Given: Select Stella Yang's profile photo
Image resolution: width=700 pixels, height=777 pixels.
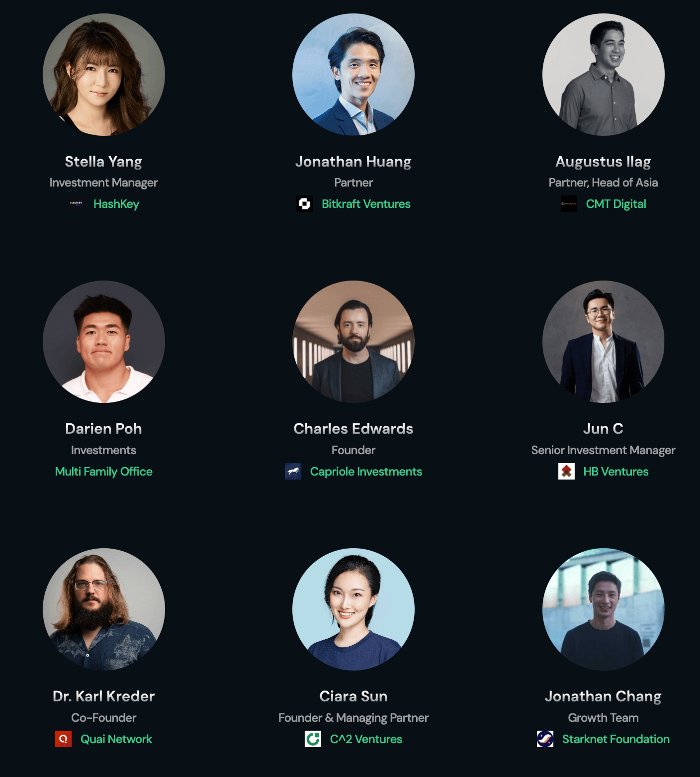Looking at the screenshot, I should 103,75.
